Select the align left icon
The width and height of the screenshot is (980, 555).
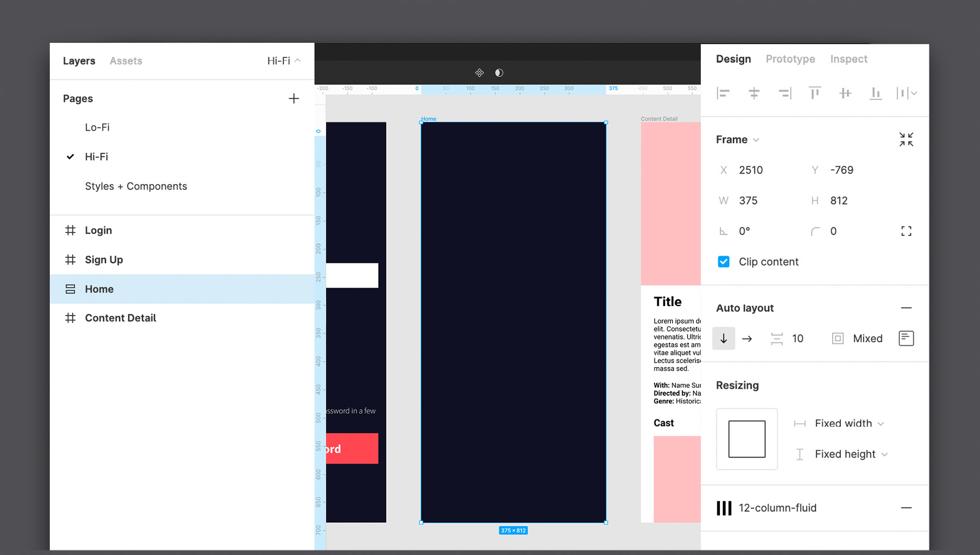click(x=723, y=93)
